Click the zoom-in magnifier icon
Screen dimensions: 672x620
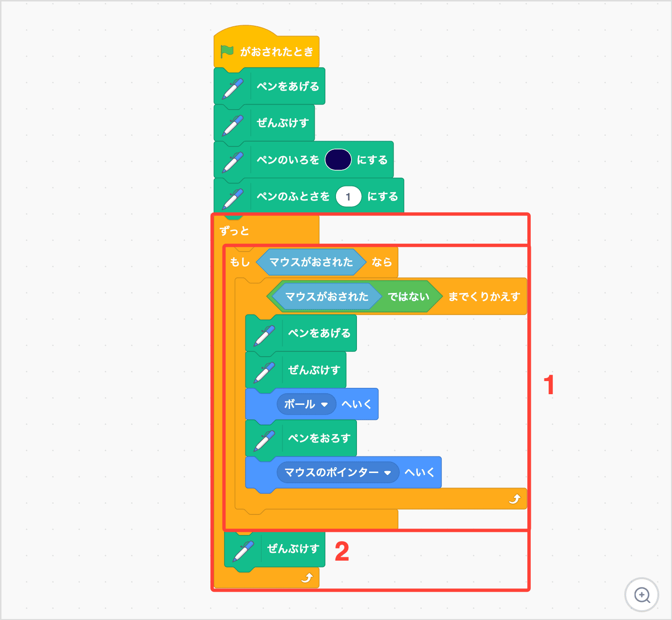(642, 595)
